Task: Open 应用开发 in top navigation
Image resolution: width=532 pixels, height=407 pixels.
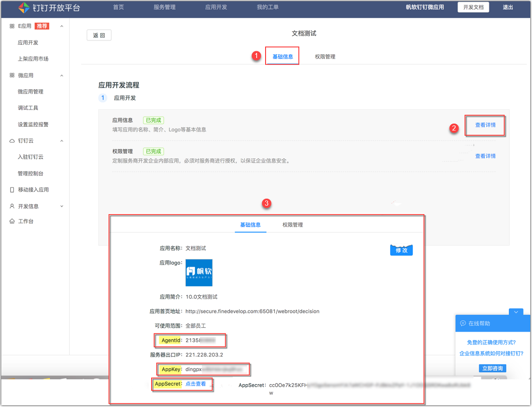Action: [x=216, y=7]
